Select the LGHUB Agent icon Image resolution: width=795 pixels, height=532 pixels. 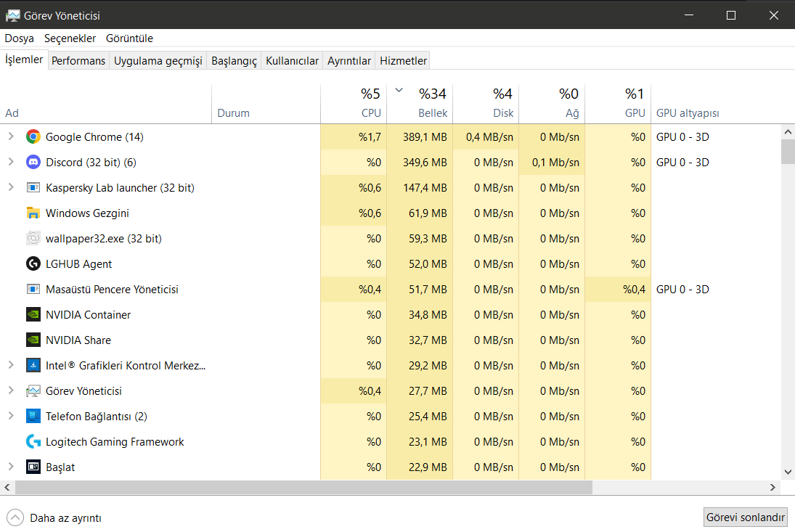(33, 263)
